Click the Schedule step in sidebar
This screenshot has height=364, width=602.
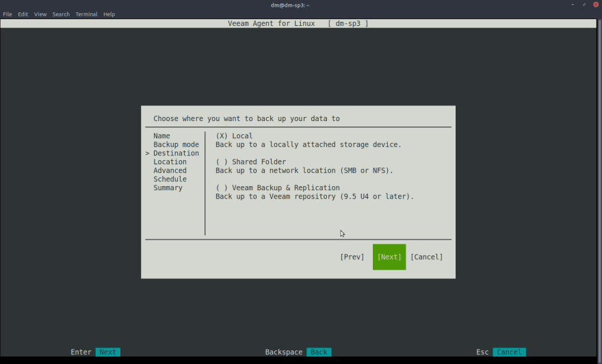tap(170, 179)
